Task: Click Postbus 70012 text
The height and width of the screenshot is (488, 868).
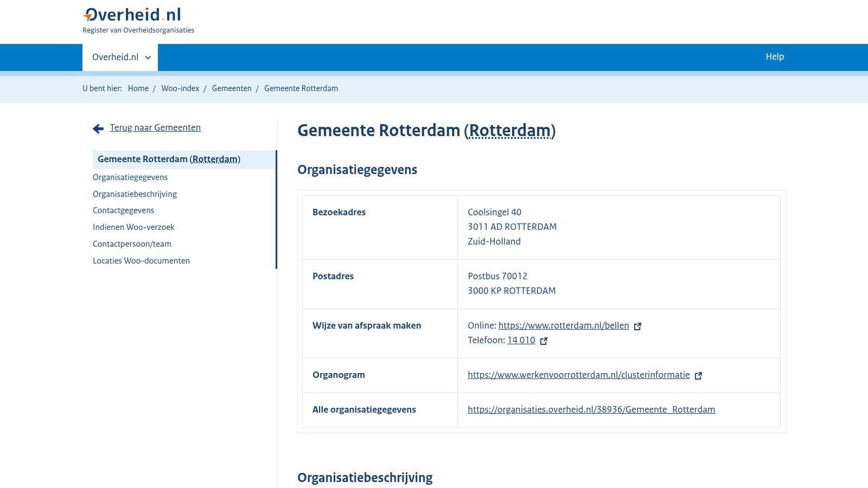Action: (x=497, y=276)
